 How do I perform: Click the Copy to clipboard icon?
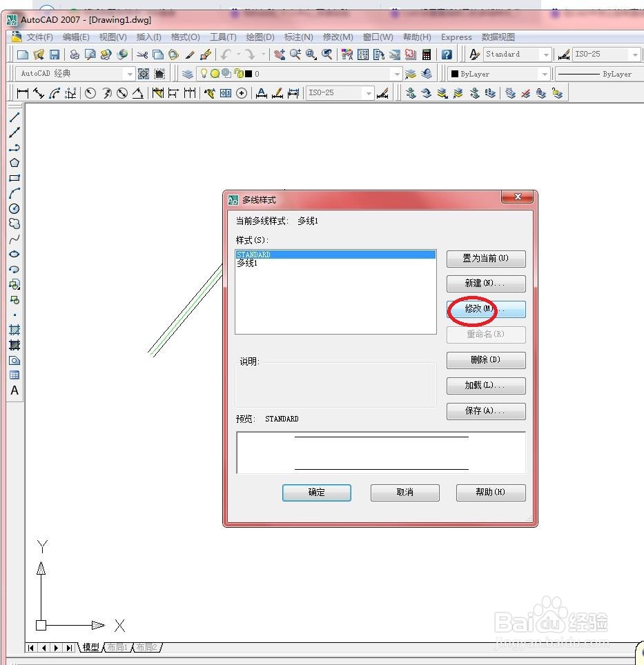click(x=158, y=54)
